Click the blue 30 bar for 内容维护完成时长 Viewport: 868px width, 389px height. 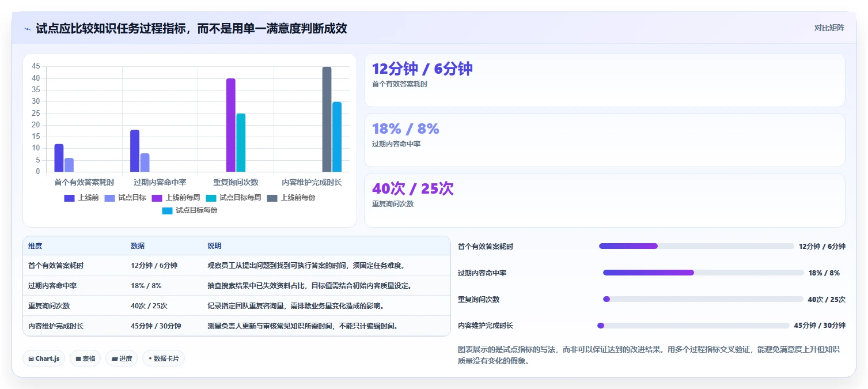(x=337, y=137)
